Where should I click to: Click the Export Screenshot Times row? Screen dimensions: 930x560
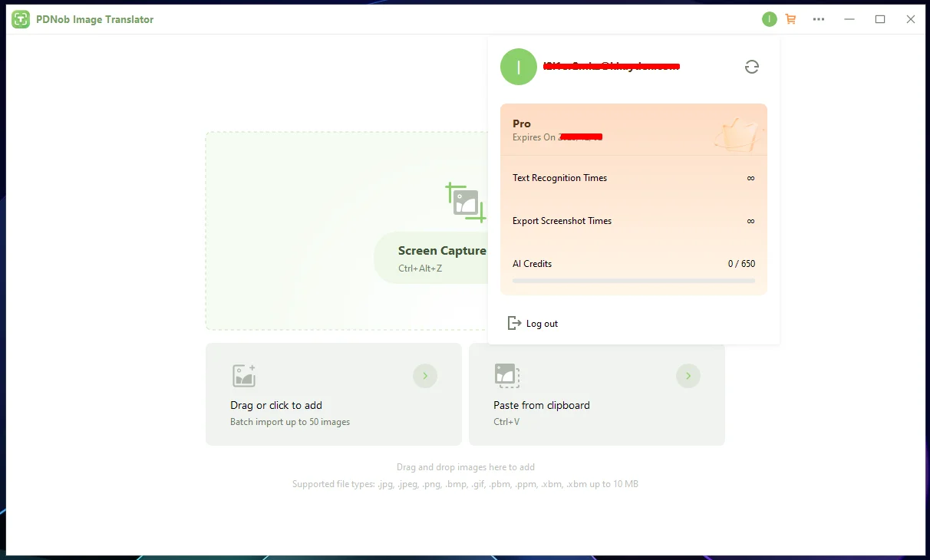(634, 221)
